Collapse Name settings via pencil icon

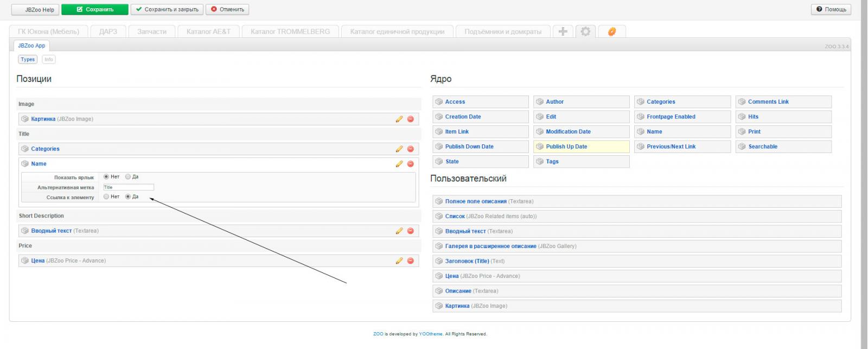(399, 164)
